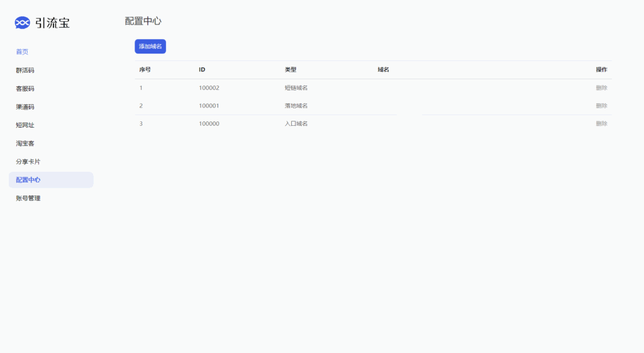
Task: Open the 分享卡片 menu entry
Action: click(28, 162)
